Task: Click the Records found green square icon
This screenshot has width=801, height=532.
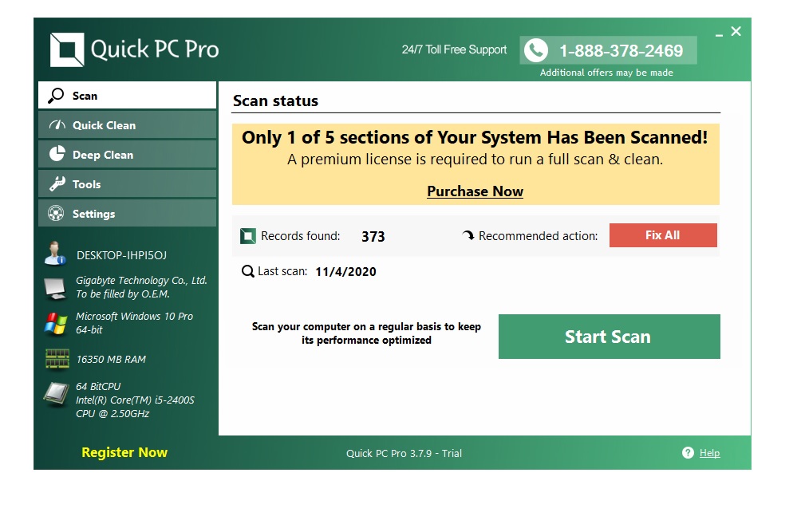Action: tap(248, 236)
